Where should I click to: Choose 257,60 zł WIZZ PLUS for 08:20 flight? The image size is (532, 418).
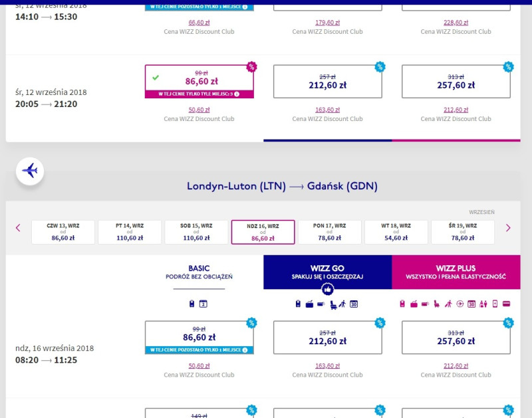click(x=456, y=338)
